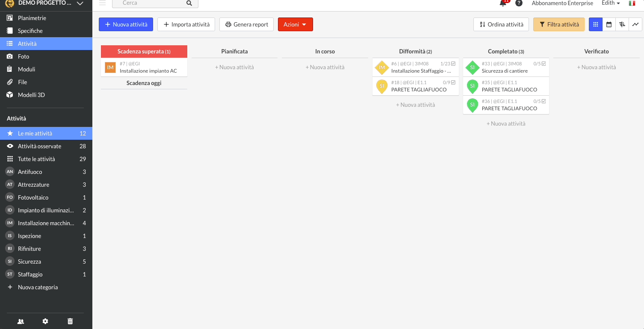Select Installazione macchin... category
Image resolution: width=644 pixels, height=329 pixels.
46,223
